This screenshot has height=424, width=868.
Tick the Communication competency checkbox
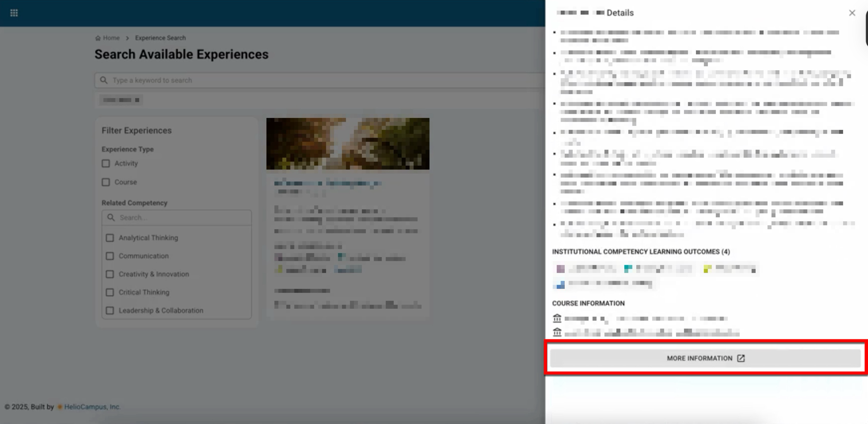pyautogui.click(x=110, y=256)
